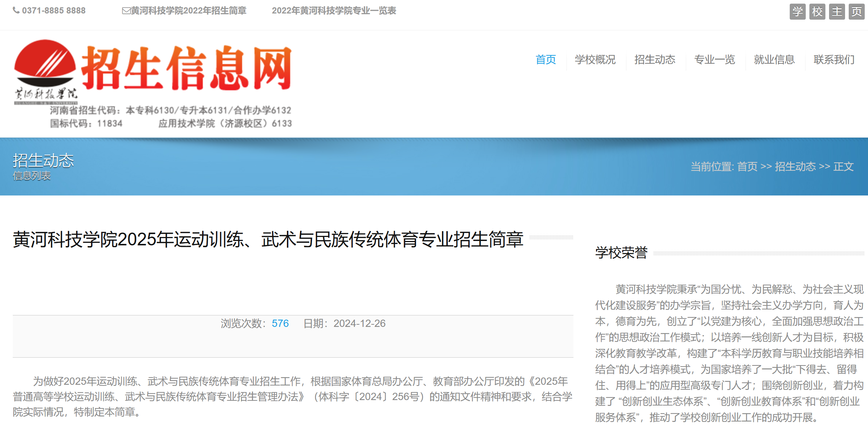Image resolution: width=868 pixels, height=427 pixels.
Task: Click 招生动态 in the breadcrumb path
Action: pyautogui.click(x=795, y=166)
